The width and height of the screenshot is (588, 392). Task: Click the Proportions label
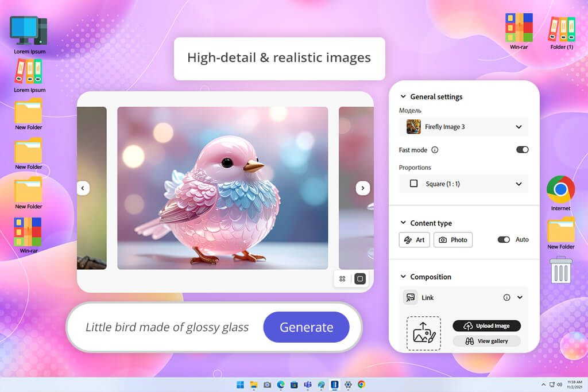click(x=415, y=168)
